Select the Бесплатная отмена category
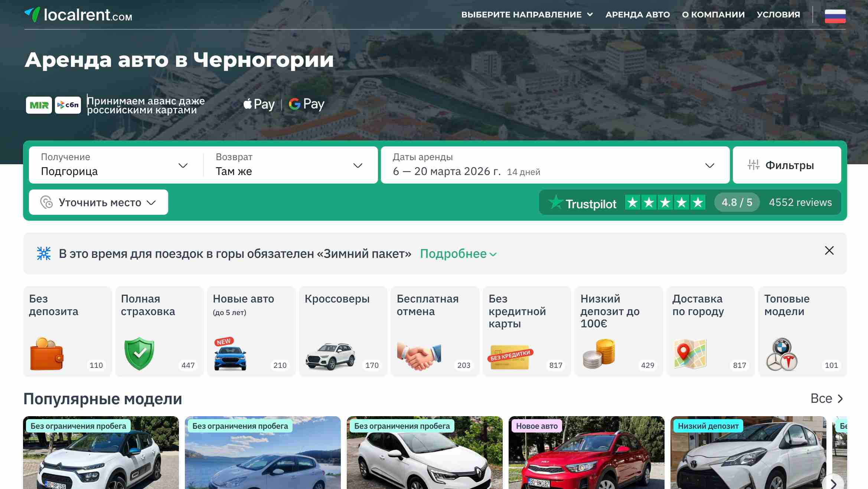This screenshot has width=868, height=489. tap(435, 331)
